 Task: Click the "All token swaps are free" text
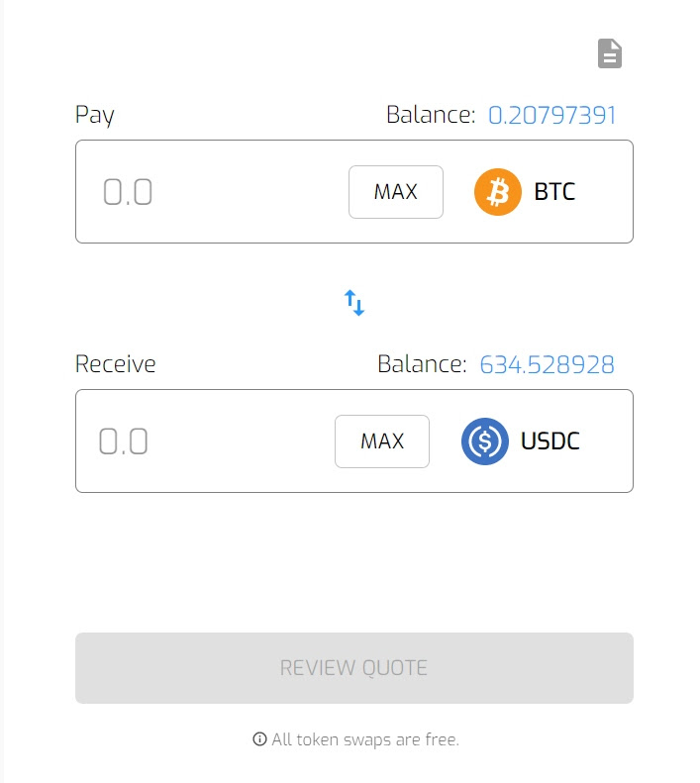point(365,739)
